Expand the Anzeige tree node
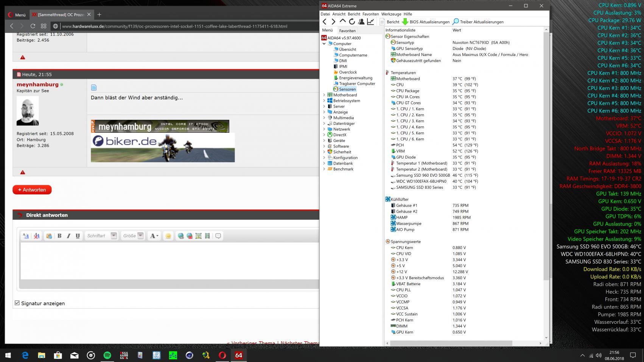Screen dimensions: 644x362 [324, 112]
